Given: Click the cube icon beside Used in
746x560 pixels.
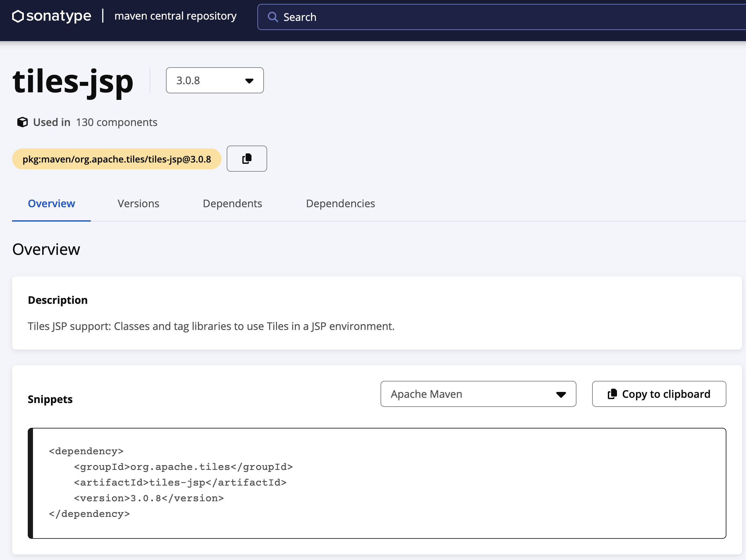Looking at the screenshot, I should pyautogui.click(x=22, y=122).
